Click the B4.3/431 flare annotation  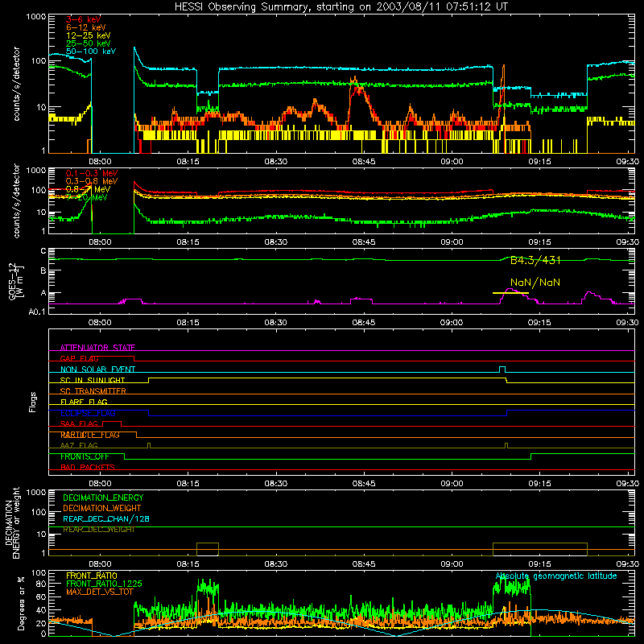(x=535, y=260)
